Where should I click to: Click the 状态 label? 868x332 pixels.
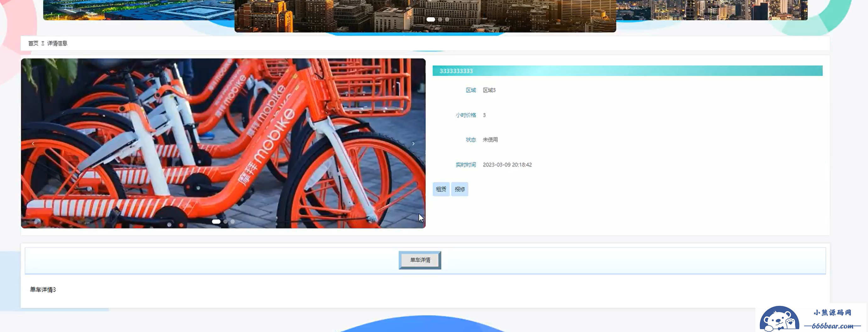pyautogui.click(x=471, y=139)
